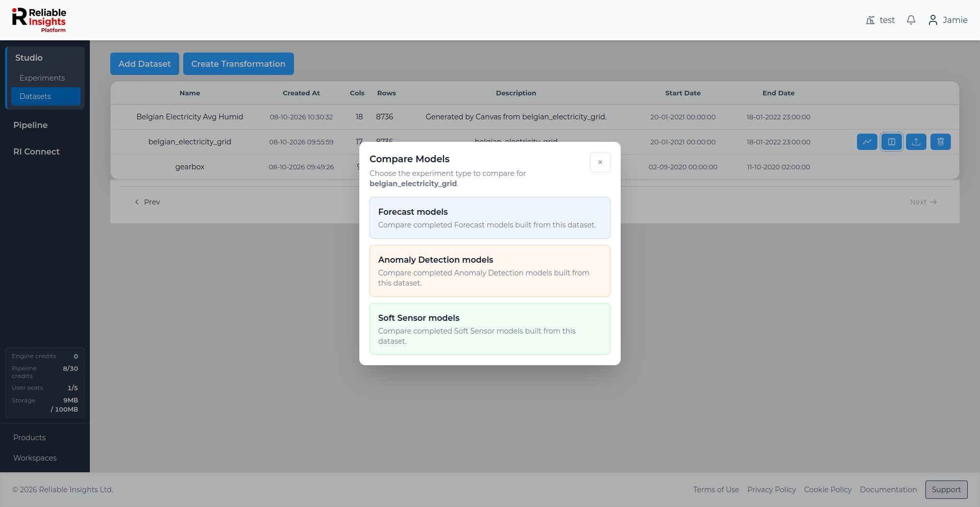Go to the Prev page

(147, 202)
